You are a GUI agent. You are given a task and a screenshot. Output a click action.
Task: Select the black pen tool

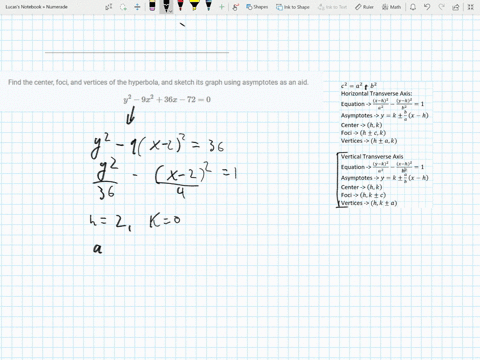[x=165, y=6]
